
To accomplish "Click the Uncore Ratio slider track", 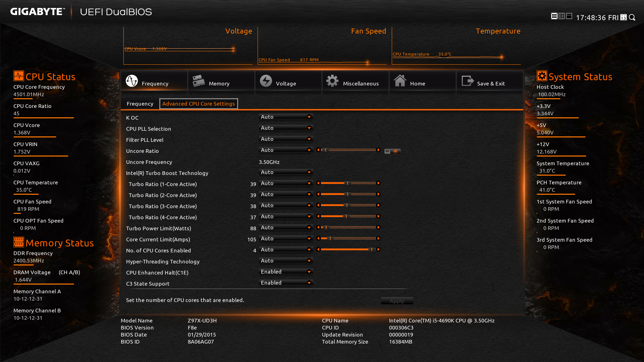I will pyautogui.click(x=348, y=150).
